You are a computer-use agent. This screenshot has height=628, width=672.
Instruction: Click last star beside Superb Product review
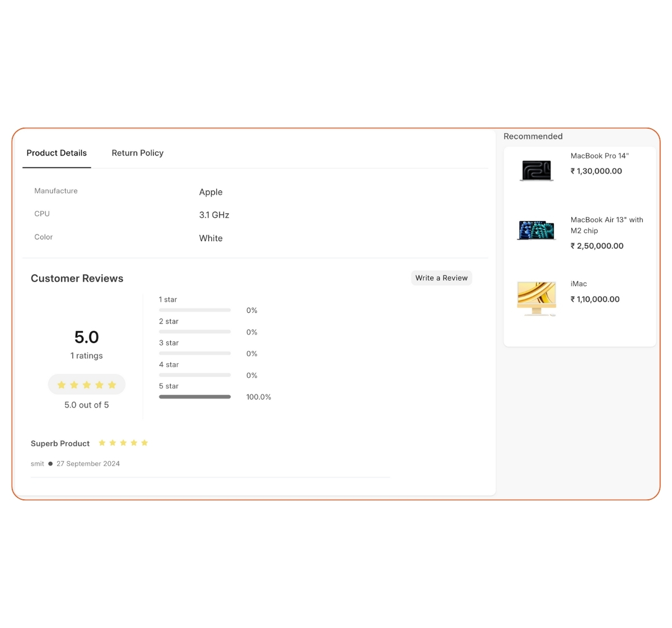(x=144, y=443)
